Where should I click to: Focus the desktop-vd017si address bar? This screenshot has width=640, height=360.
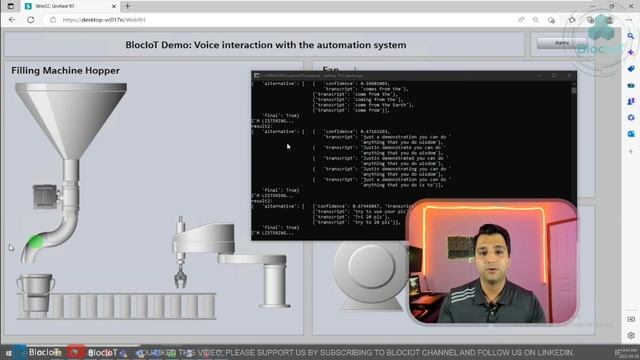coord(278,20)
